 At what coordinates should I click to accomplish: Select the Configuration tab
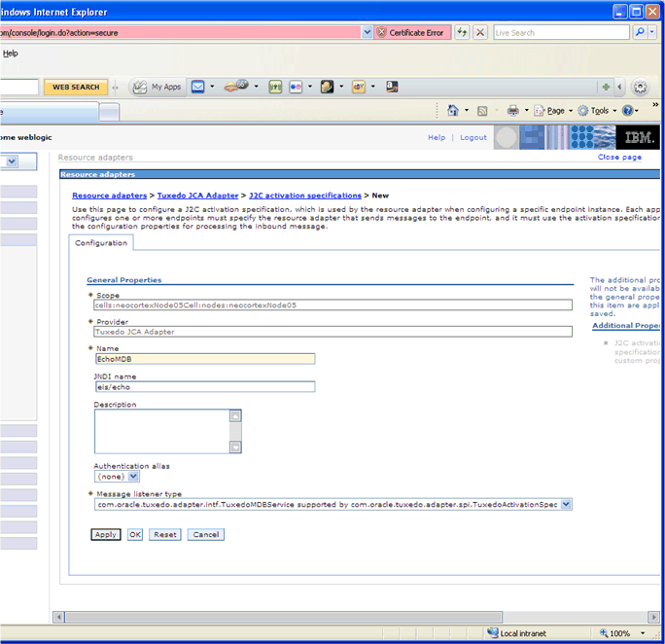pyautogui.click(x=101, y=242)
